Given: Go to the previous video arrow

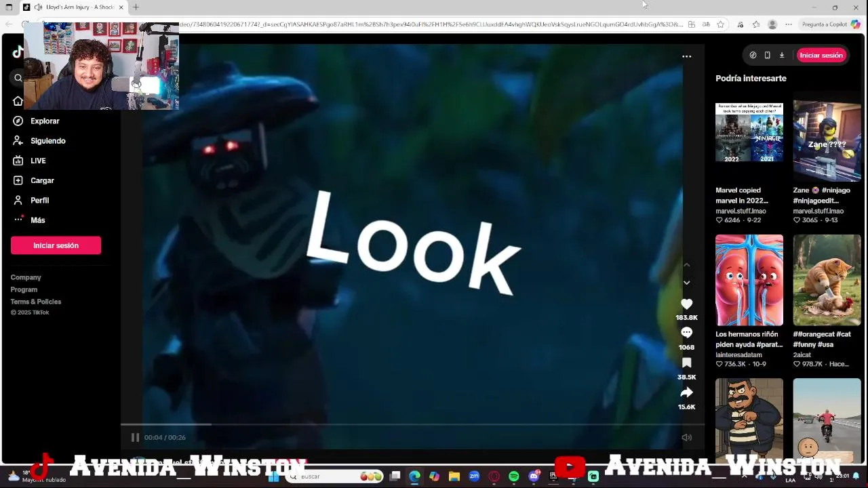Looking at the screenshot, I should click(686, 265).
